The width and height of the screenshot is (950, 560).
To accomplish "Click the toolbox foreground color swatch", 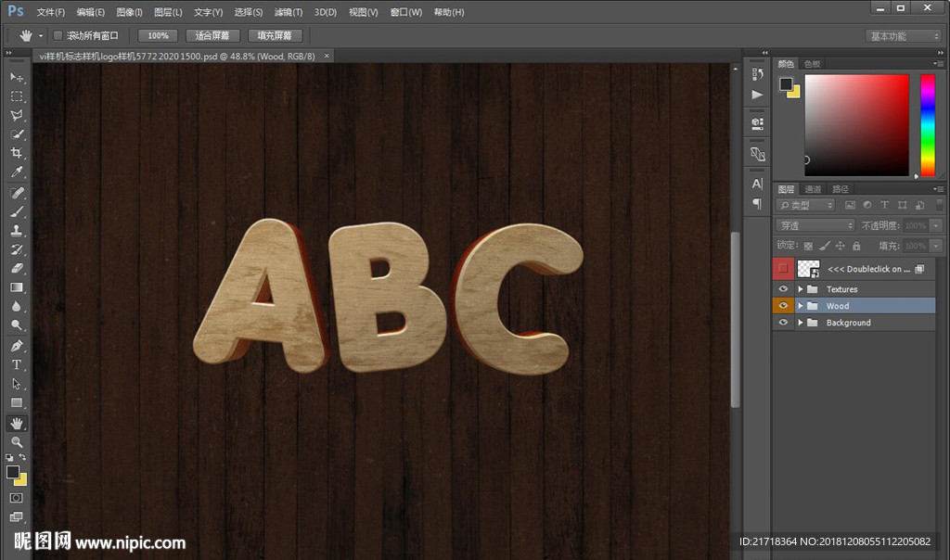I will point(13,472).
